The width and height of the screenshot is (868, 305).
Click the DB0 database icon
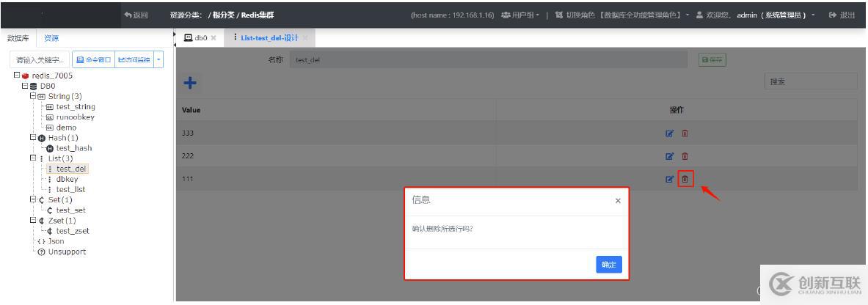point(33,86)
